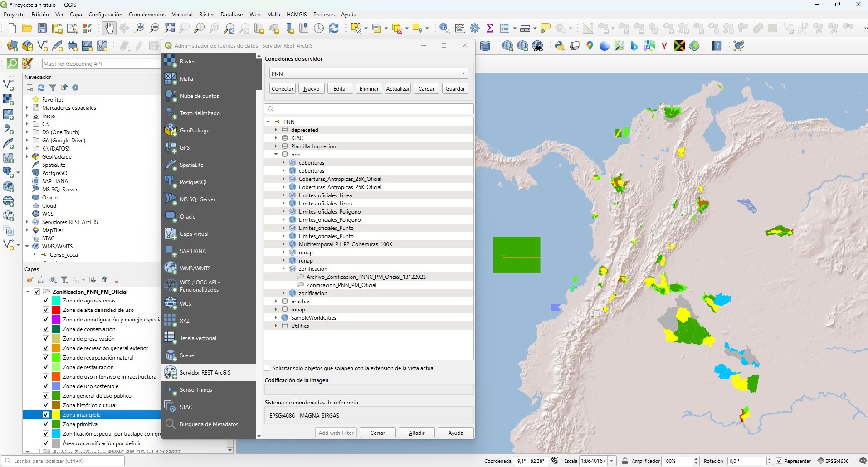Image resolution: width=868 pixels, height=467 pixels.
Task: Click the Editar connection button
Action: click(340, 88)
